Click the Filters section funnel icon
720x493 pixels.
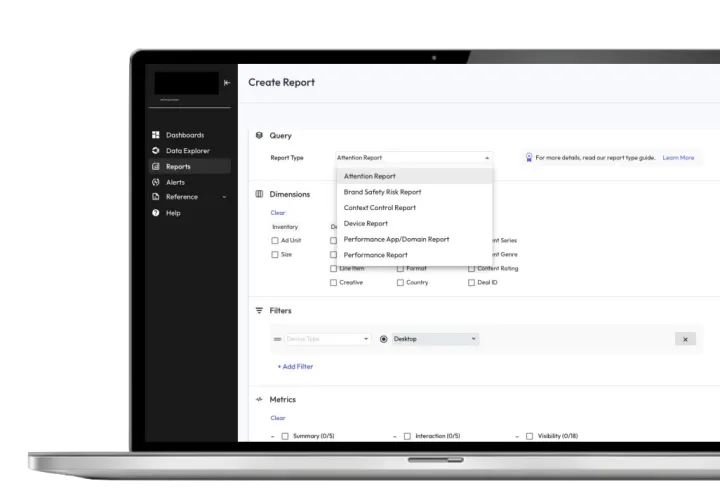(259, 310)
